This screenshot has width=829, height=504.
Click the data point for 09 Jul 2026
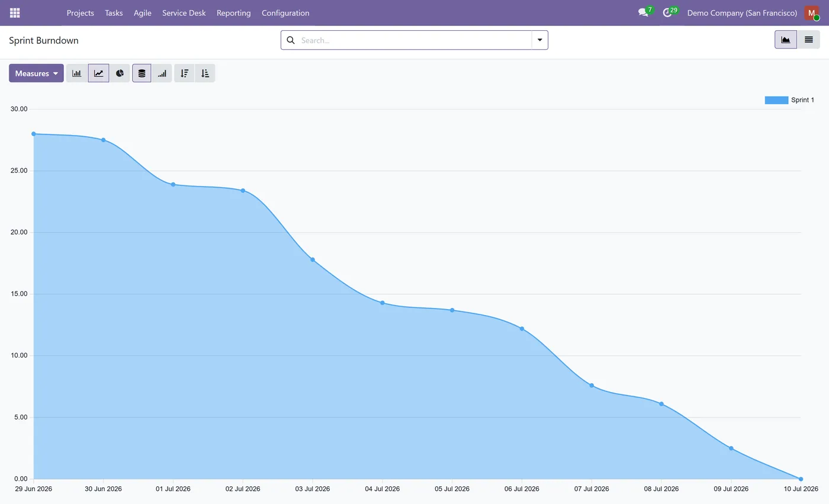coord(731,448)
